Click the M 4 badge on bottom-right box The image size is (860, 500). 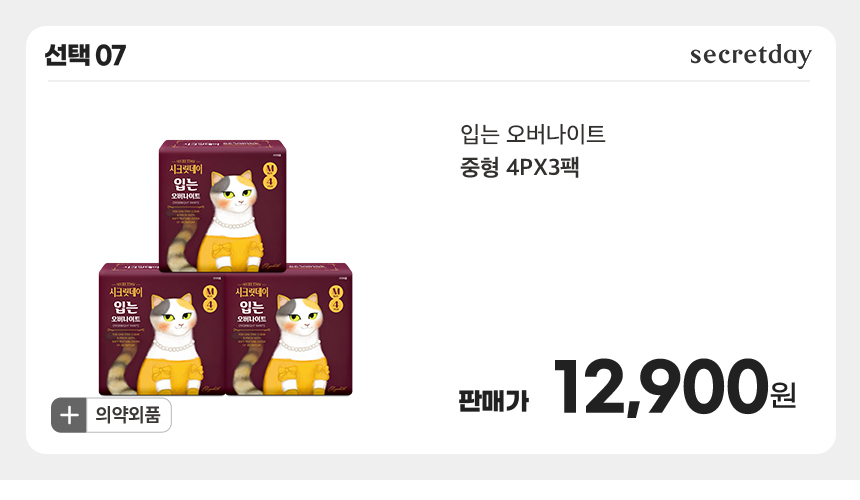[336, 298]
